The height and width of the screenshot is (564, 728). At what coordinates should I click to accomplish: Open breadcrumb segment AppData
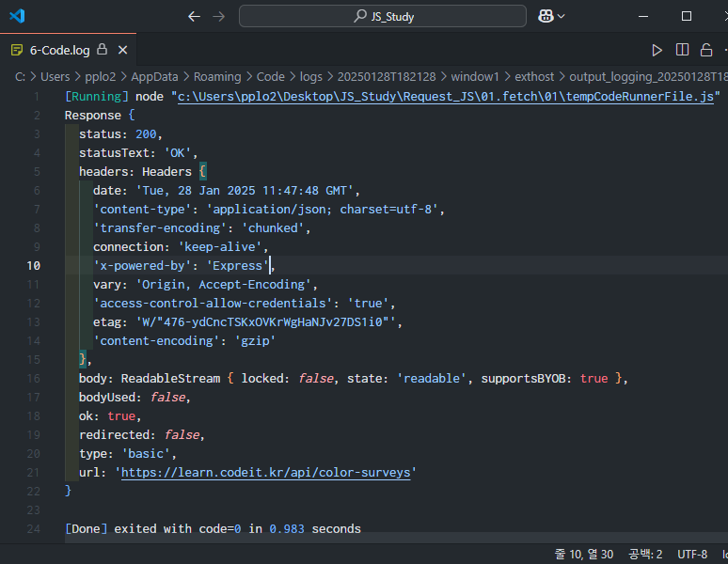(154, 76)
